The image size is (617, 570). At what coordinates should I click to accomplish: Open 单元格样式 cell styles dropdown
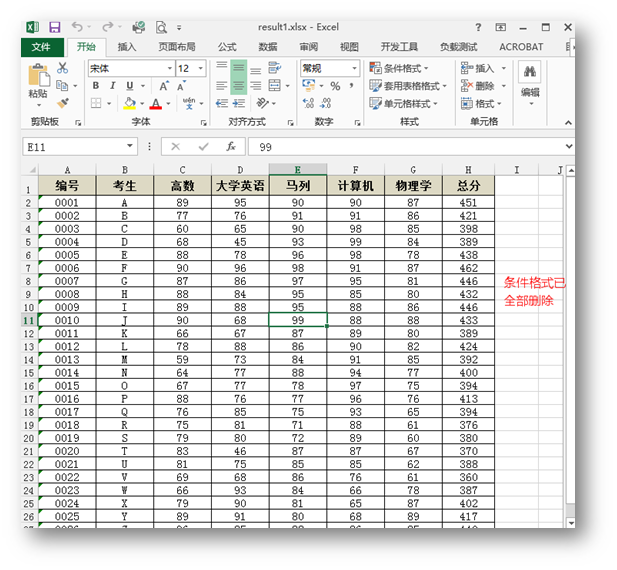click(x=403, y=103)
